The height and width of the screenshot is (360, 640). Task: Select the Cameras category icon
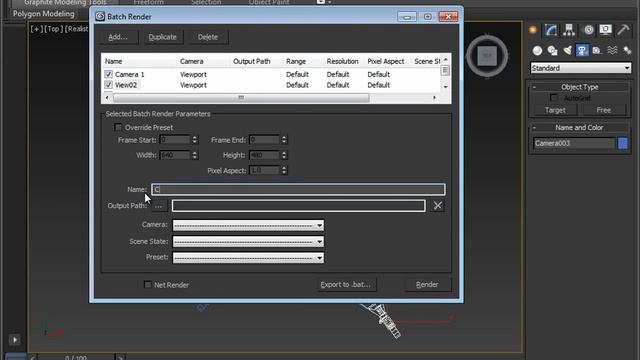(582, 51)
